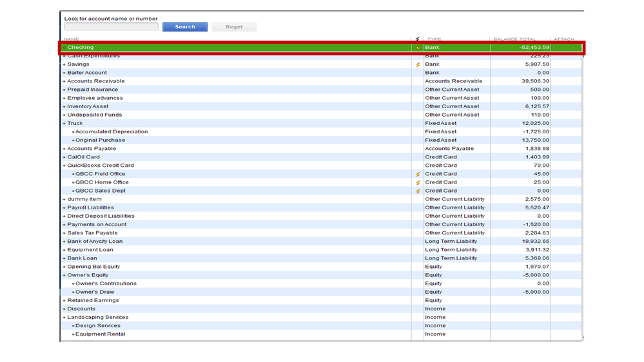The image size is (644, 362).
Task: Sort by the NAME column header
Action: pos(72,39)
